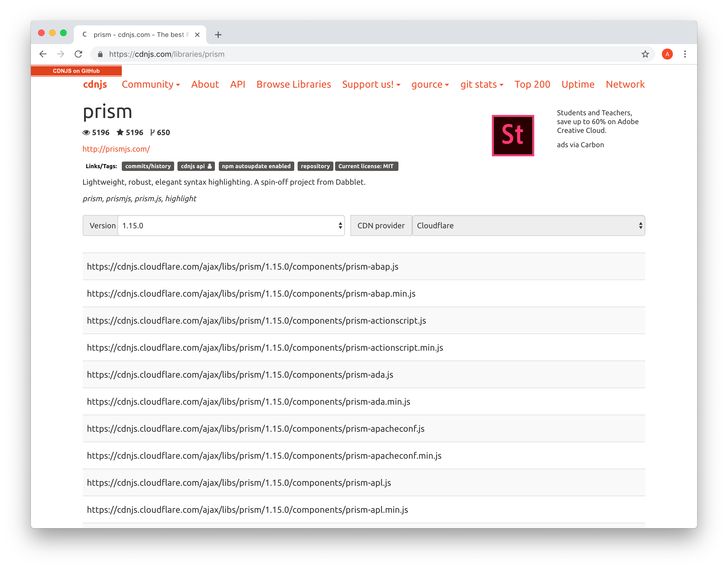Click the cdnjs api tag

pyautogui.click(x=196, y=166)
